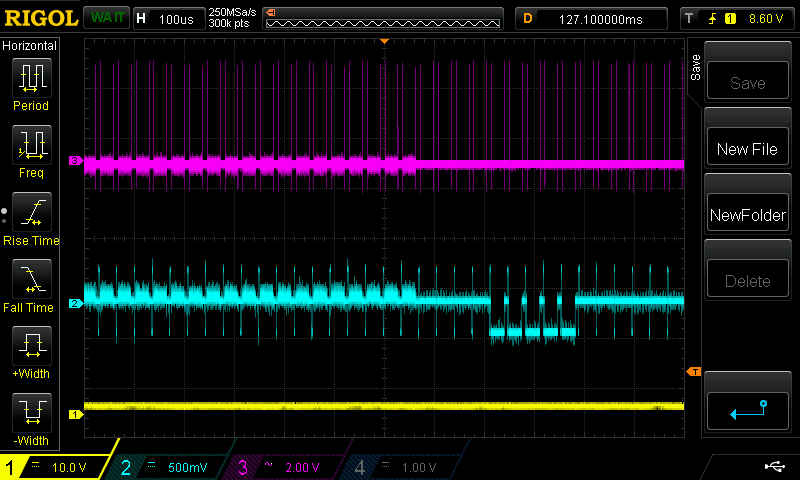The height and width of the screenshot is (480, 800).
Task: Click channel 2 cyan ground marker
Action: tap(76, 304)
